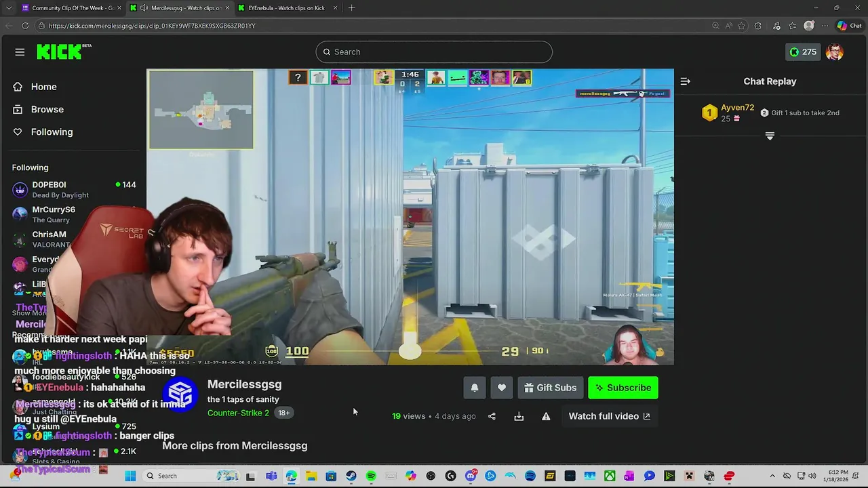868x488 pixels.
Task: Click Watch full video link
Action: [x=609, y=416]
